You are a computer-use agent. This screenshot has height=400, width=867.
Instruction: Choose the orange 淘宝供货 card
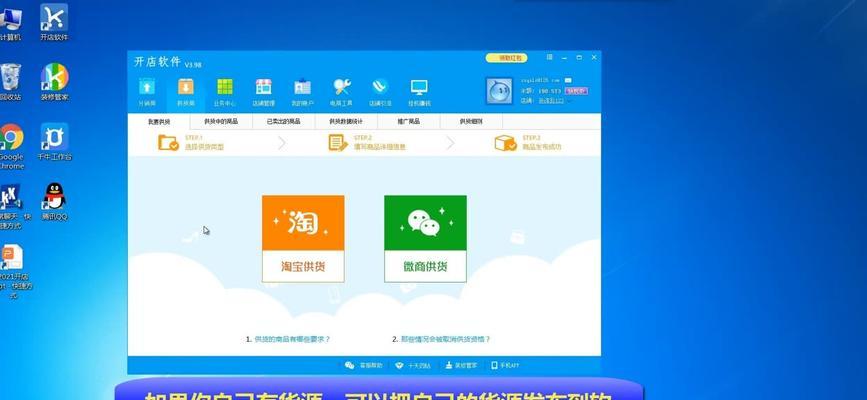(303, 238)
